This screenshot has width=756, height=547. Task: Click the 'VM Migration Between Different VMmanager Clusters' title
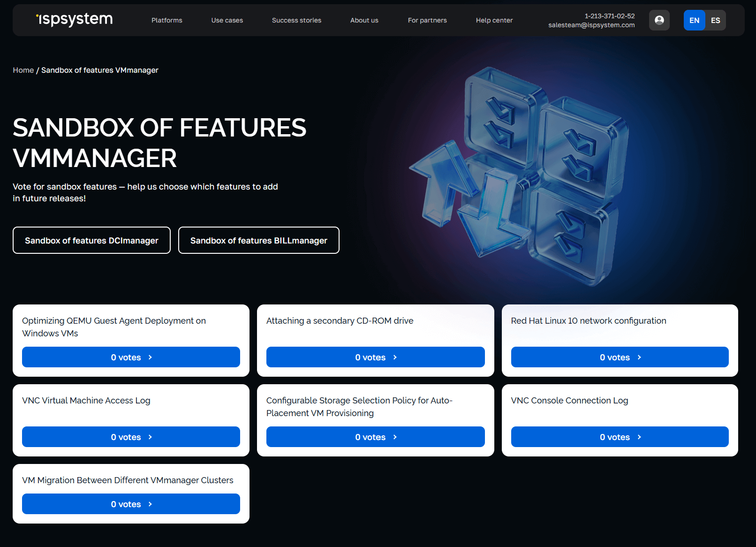pyautogui.click(x=128, y=480)
